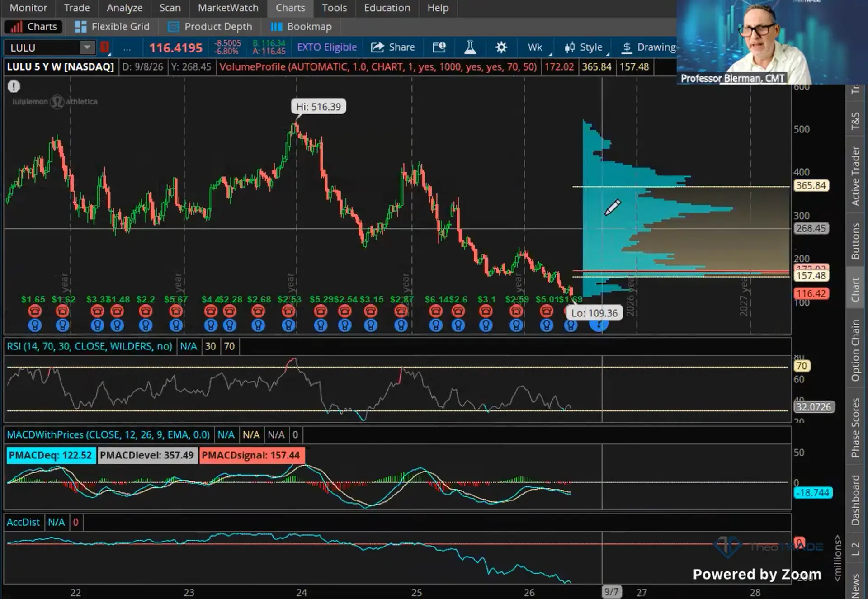Click the blue lightbulb icon below $2.59

click(x=516, y=325)
